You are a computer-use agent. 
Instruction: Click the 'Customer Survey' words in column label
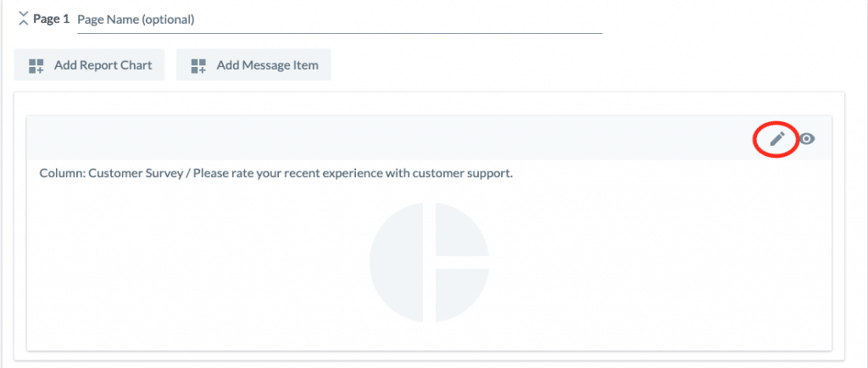click(136, 173)
